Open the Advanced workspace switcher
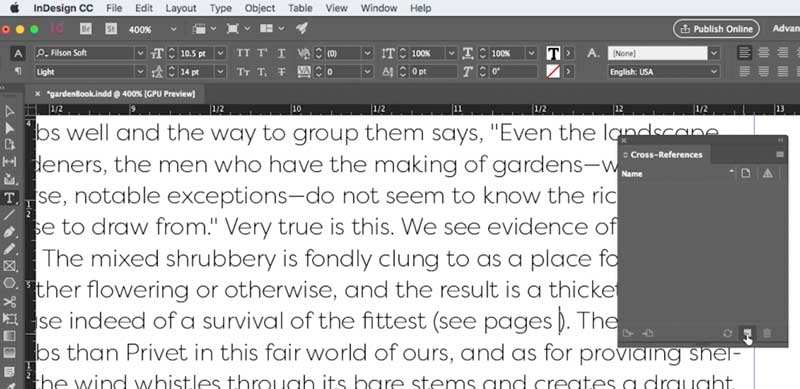The image size is (800, 389). (786, 29)
